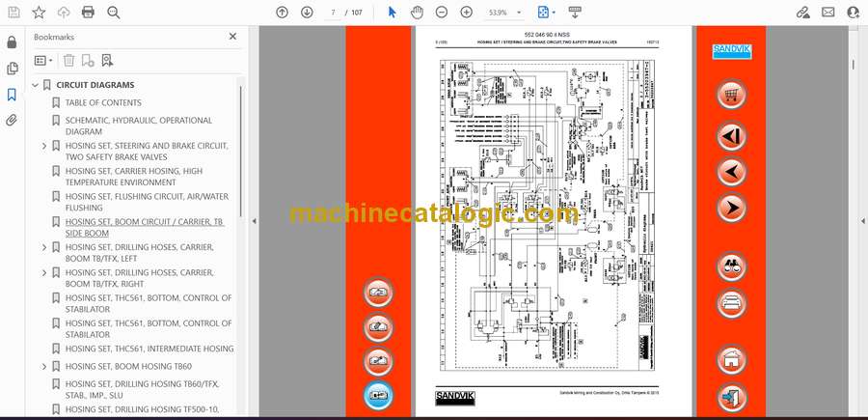Click the page number field
Viewport: 868px width, 420px height.
[x=333, y=13]
